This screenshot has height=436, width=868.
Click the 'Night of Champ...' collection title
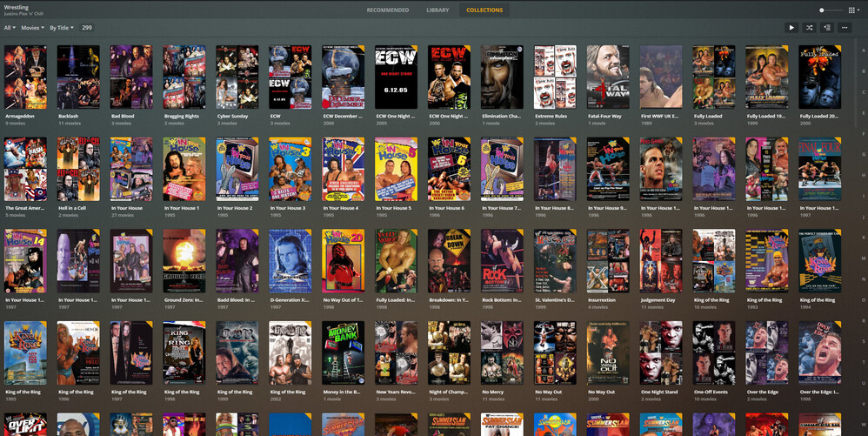449,392
